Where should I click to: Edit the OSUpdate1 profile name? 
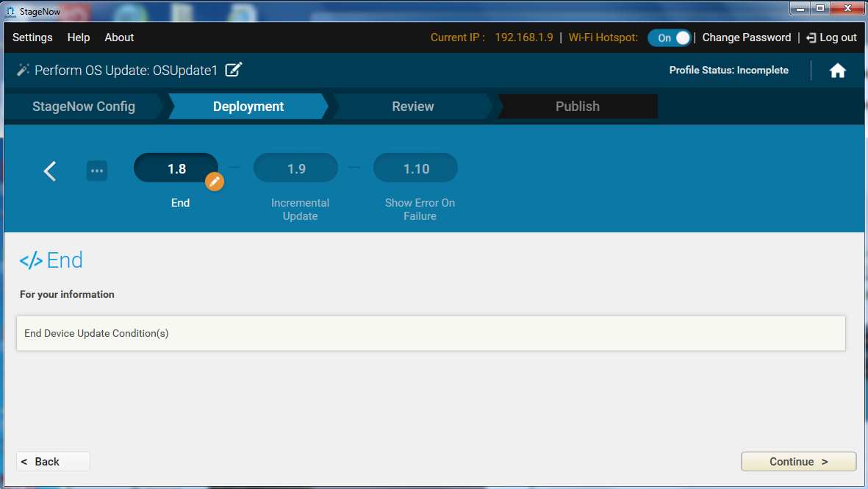click(234, 71)
